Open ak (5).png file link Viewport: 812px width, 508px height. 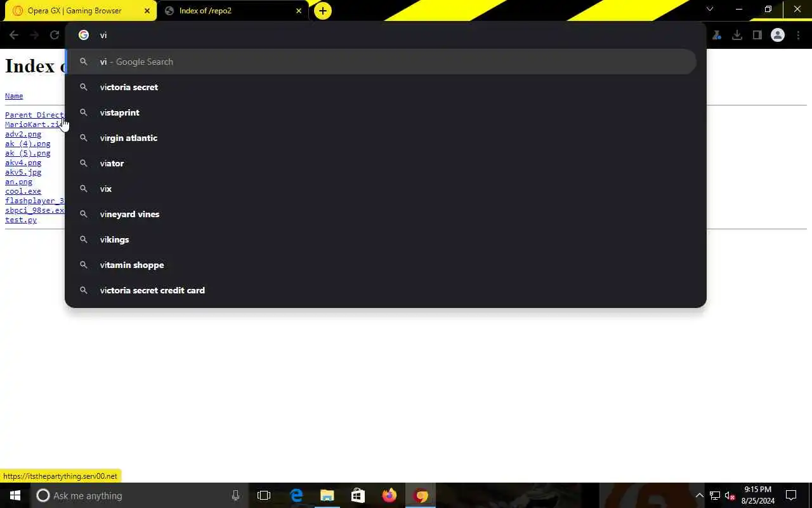[x=27, y=153]
